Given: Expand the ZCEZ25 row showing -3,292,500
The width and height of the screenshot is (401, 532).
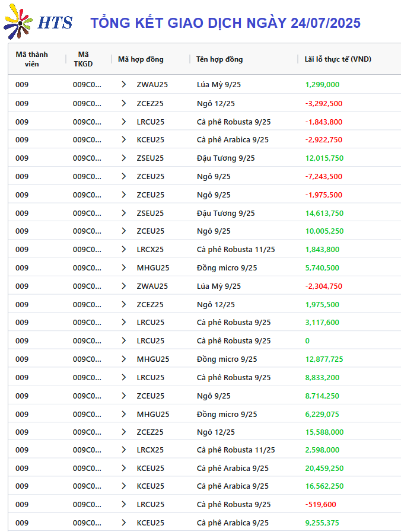Looking at the screenshot, I should click(124, 103).
